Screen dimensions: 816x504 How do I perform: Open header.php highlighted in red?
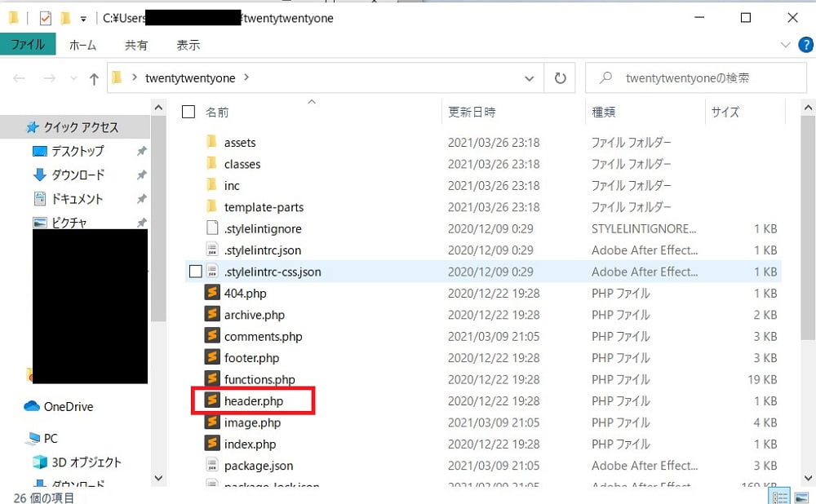click(x=252, y=400)
